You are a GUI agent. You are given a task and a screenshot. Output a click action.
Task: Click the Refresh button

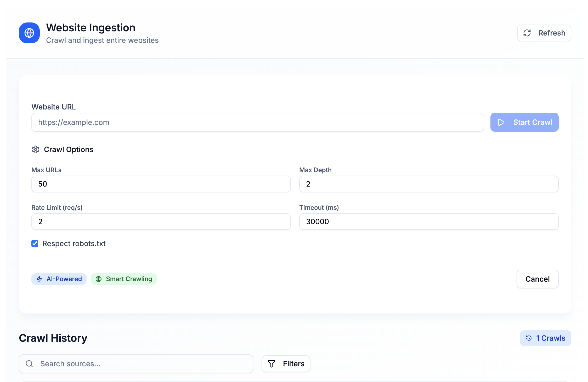[x=544, y=33]
